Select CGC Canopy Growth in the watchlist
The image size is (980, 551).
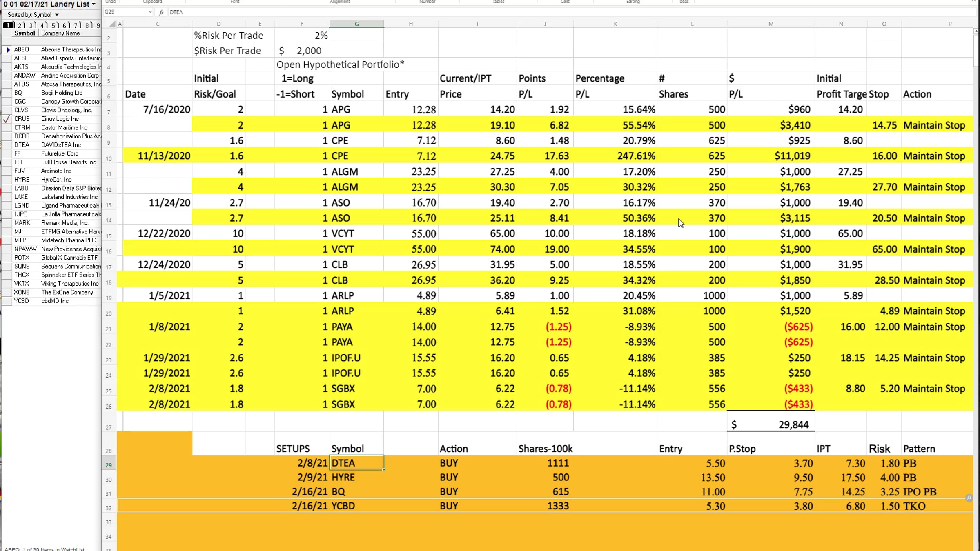(x=57, y=102)
